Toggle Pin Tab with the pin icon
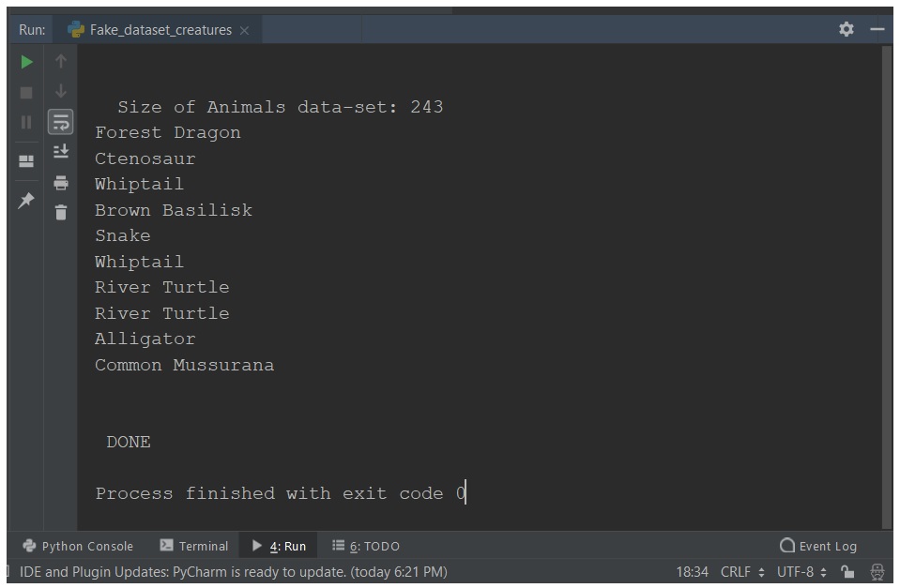This screenshot has width=900, height=588. (x=26, y=200)
